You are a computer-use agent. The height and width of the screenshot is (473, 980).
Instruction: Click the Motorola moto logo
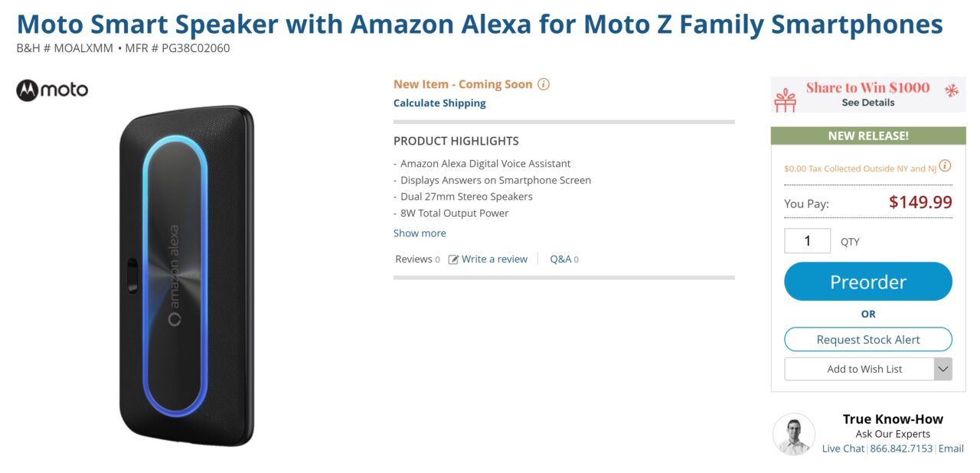point(52,90)
